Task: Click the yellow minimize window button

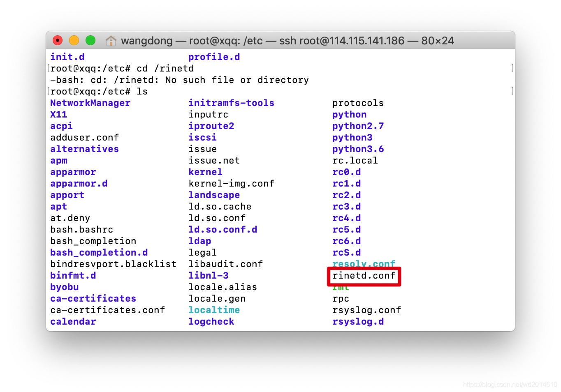Action: coord(74,40)
